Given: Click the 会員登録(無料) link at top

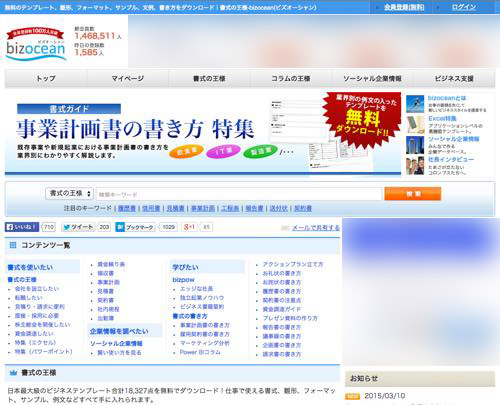Looking at the screenshot, I should [x=404, y=7].
